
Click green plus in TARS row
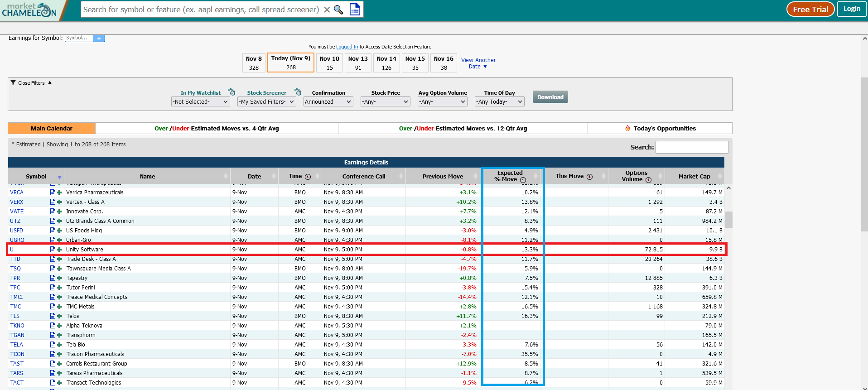(x=59, y=373)
